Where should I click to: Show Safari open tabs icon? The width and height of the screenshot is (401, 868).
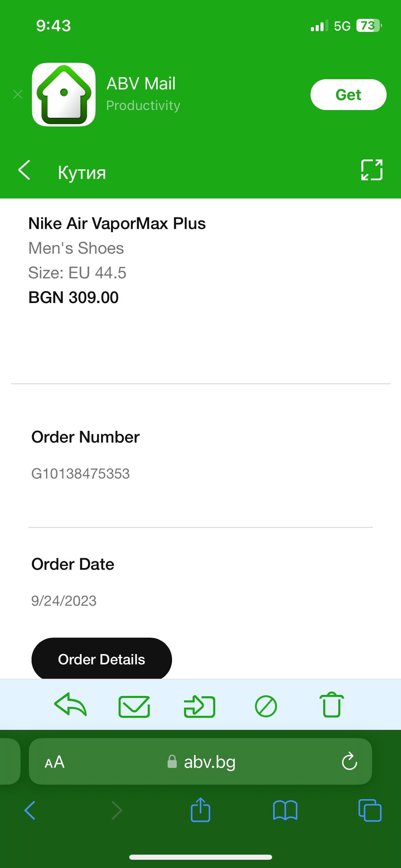(370, 810)
